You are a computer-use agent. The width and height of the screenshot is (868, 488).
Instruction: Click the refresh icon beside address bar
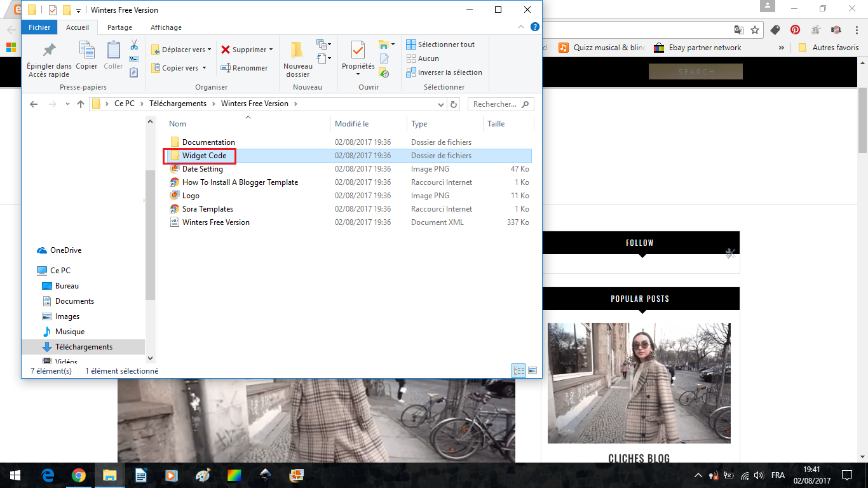click(454, 104)
